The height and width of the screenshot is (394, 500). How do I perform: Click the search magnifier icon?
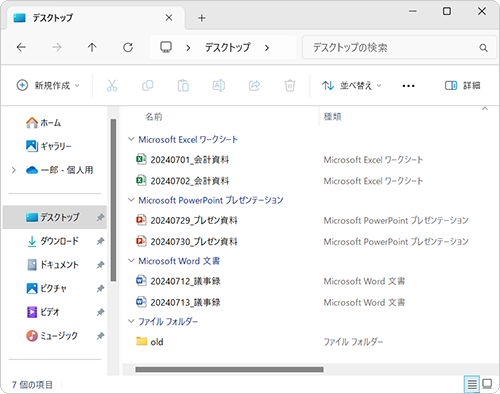tap(483, 48)
